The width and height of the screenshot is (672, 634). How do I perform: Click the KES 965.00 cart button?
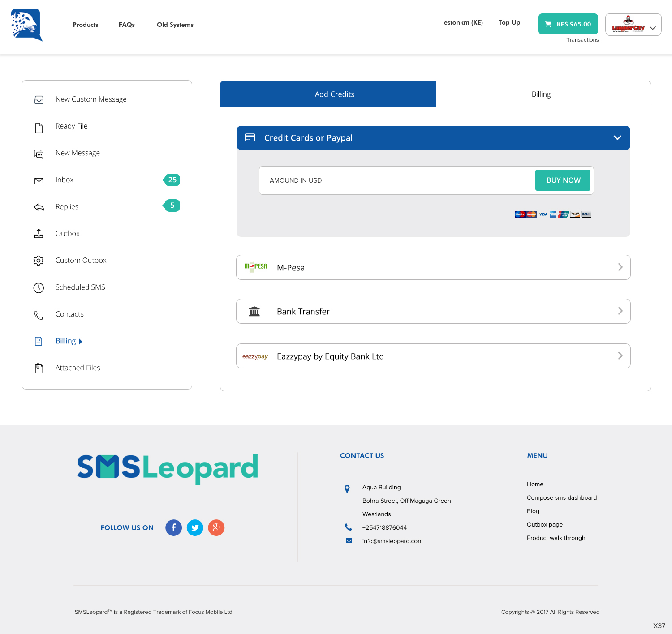[568, 24]
